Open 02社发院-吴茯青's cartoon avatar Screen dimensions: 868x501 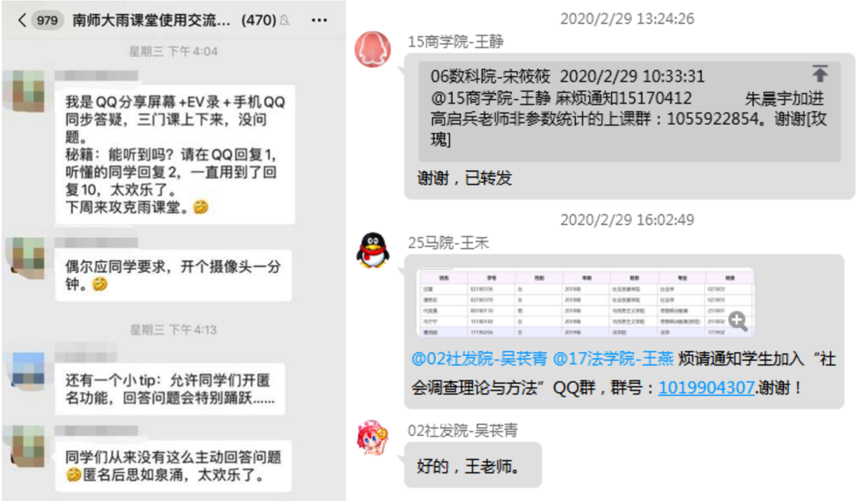[373, 437]
